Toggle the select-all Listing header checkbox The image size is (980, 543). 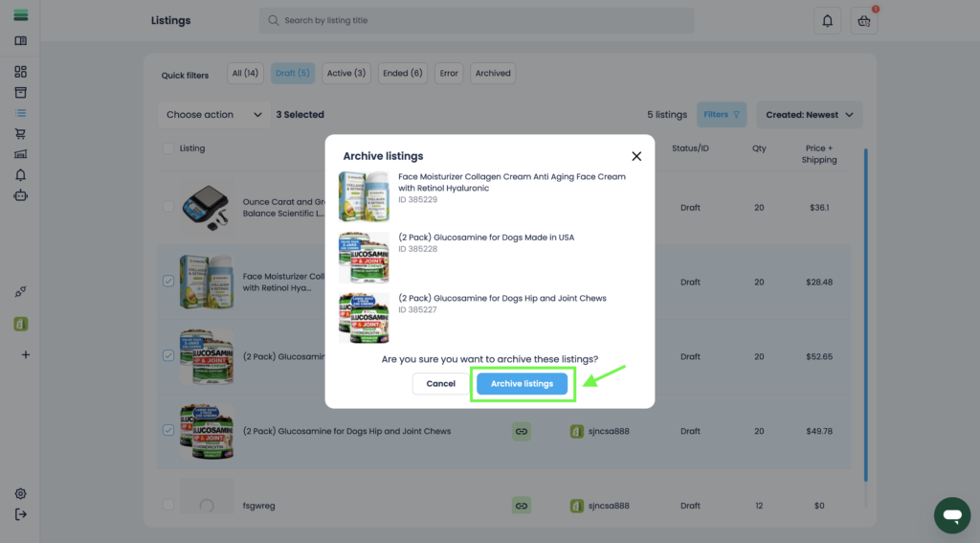[168, 148]
